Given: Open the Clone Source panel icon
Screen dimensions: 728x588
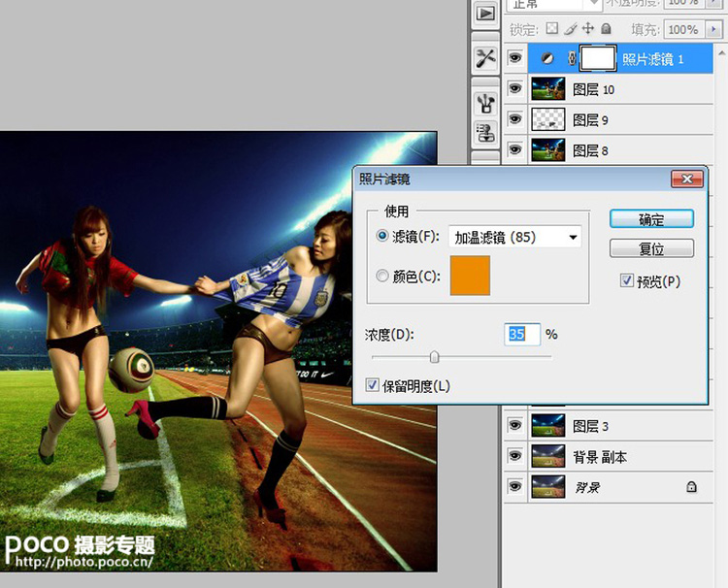Looking at the screenshot, I should [x=485, y=132].
